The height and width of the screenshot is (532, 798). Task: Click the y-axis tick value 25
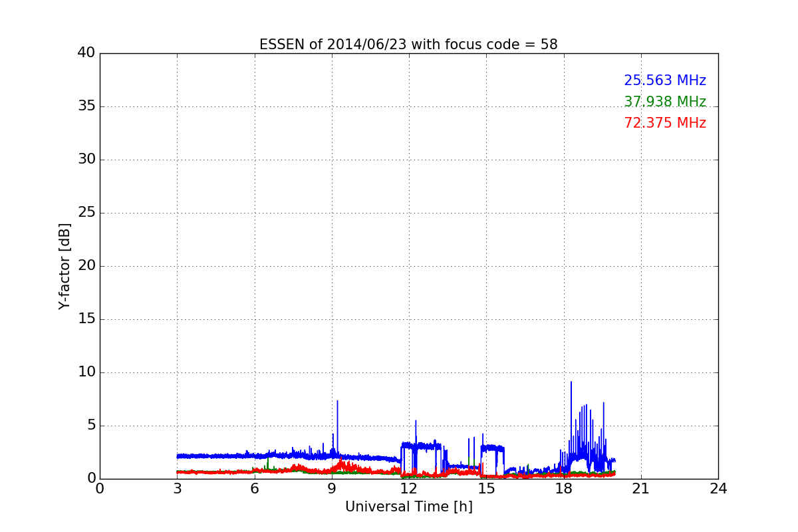(86, 213)
